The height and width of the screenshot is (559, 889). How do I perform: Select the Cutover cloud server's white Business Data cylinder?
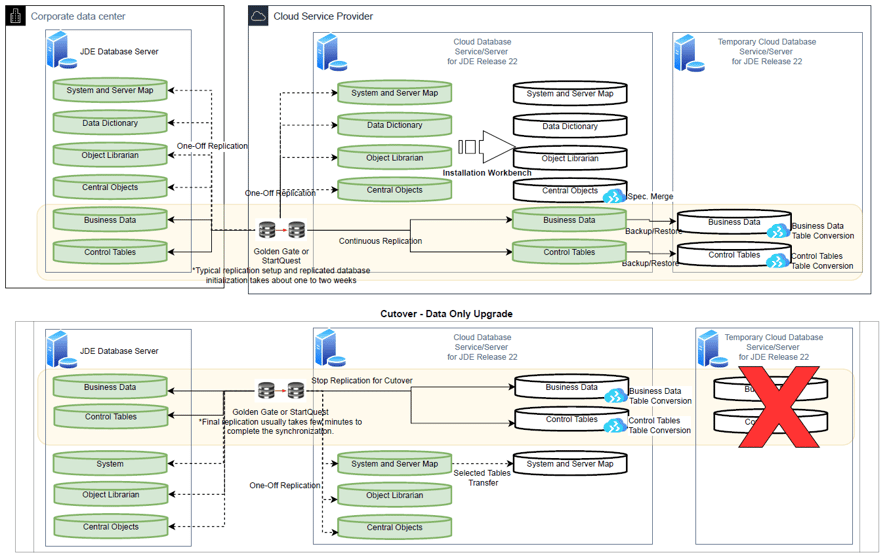(572, 387)
